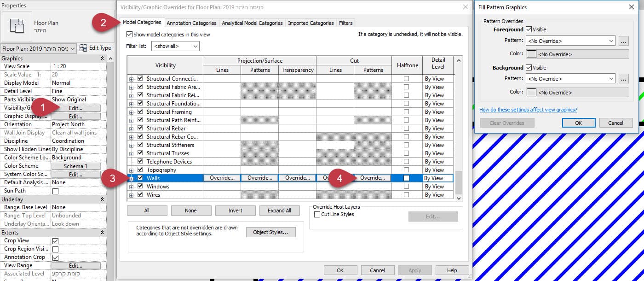Click the None button
Image resolution: width=644 pixels, height=281 pixels.
point(191,211)
